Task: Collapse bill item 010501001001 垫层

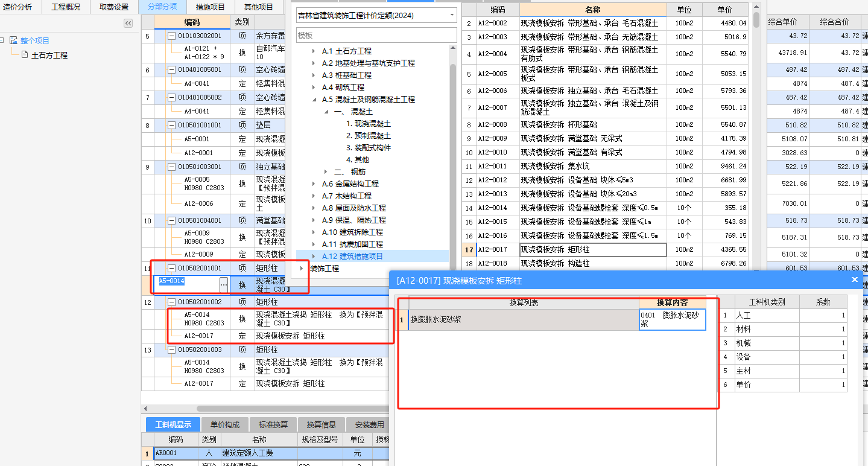Action: pos(171,126)
